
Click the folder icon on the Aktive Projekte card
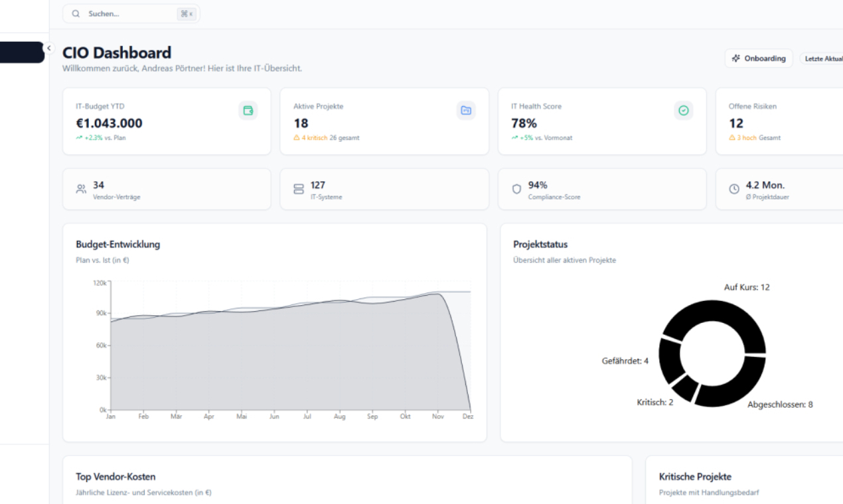point(466,110)
